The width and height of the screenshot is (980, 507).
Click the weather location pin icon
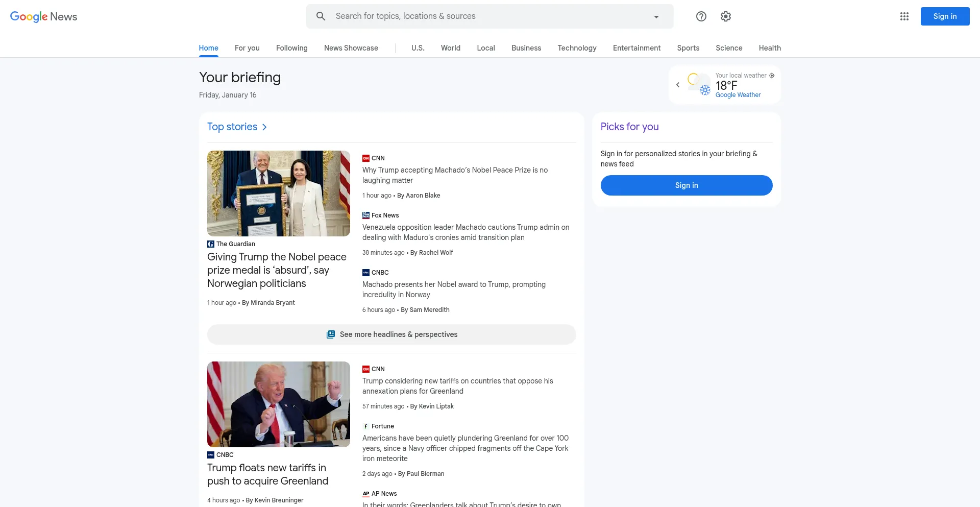pyautogui.click(x=771, y=75)
